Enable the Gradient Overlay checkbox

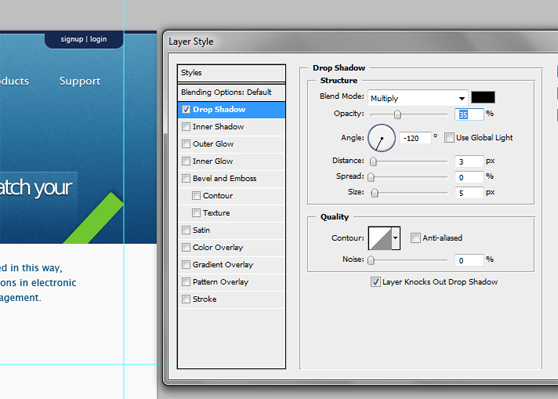pyautogui.click(x=186, y=264)
